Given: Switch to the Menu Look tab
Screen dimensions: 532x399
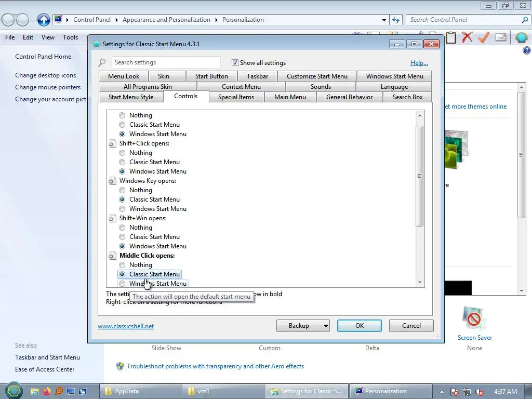Looking at the screenshot, I should (x=124, y=76).
